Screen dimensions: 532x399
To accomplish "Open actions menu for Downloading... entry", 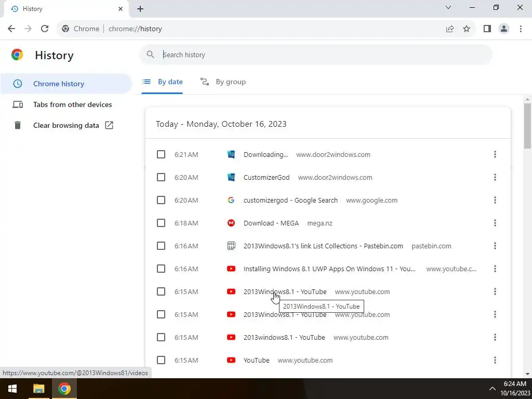I will point(495,155).
